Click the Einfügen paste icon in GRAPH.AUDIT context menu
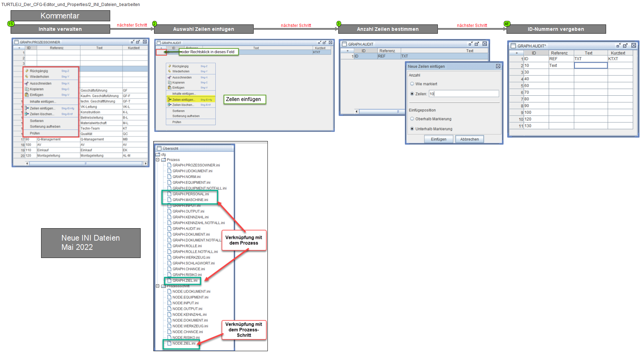Image resolution: width=644 pixels, height=354 pixels. coord(169,88)
